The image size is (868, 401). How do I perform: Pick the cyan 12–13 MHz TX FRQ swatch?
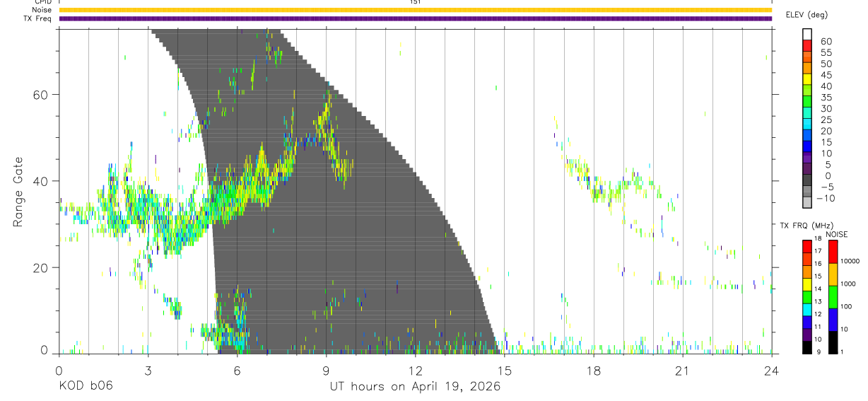[807, 310]
